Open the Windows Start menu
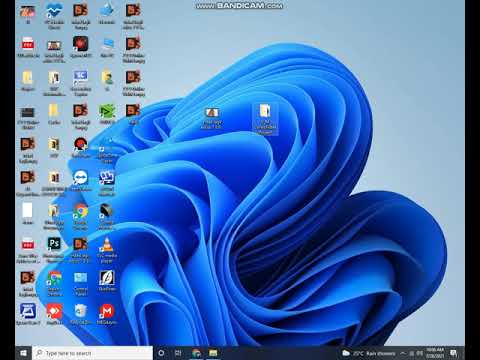This screenshot has height=360, width=480. click(23, 353)
